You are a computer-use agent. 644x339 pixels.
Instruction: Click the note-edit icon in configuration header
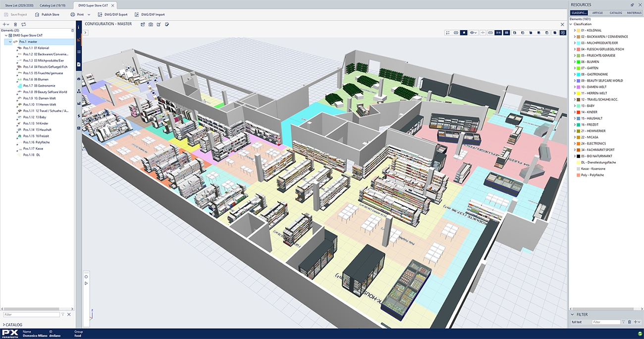click(x=167, y=24)
